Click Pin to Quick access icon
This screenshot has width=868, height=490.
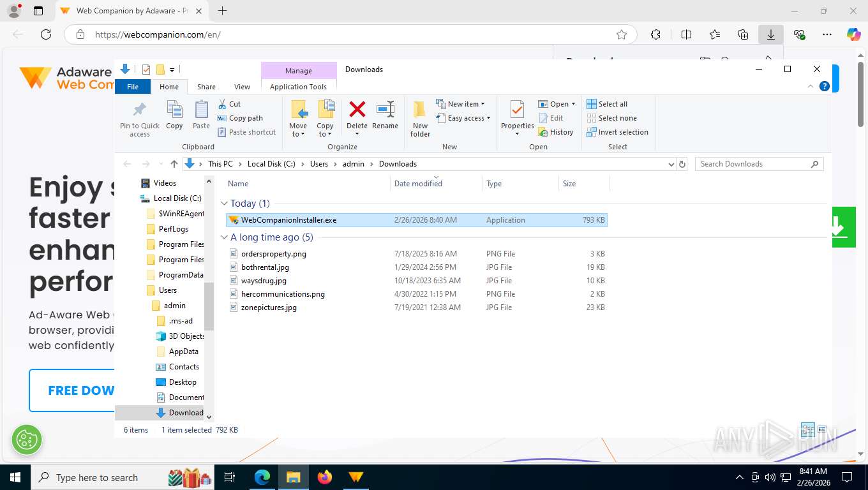(140, 119)
